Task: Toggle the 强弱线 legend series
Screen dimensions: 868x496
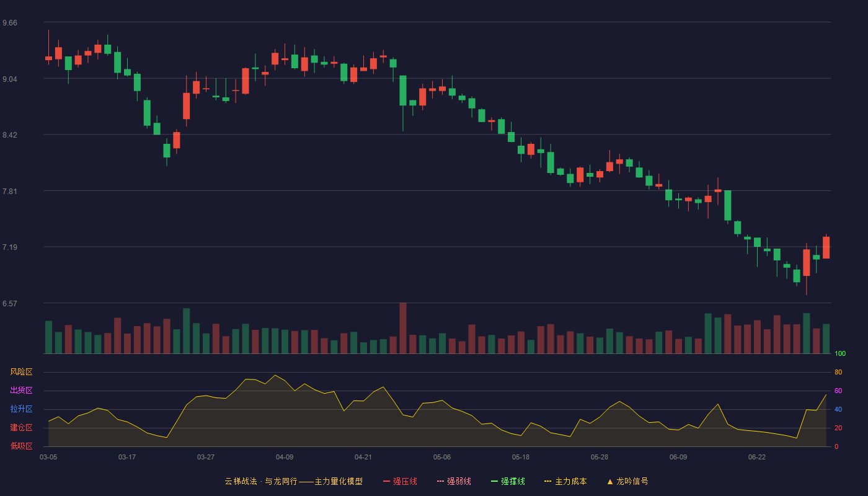Action: pos(454,481)
